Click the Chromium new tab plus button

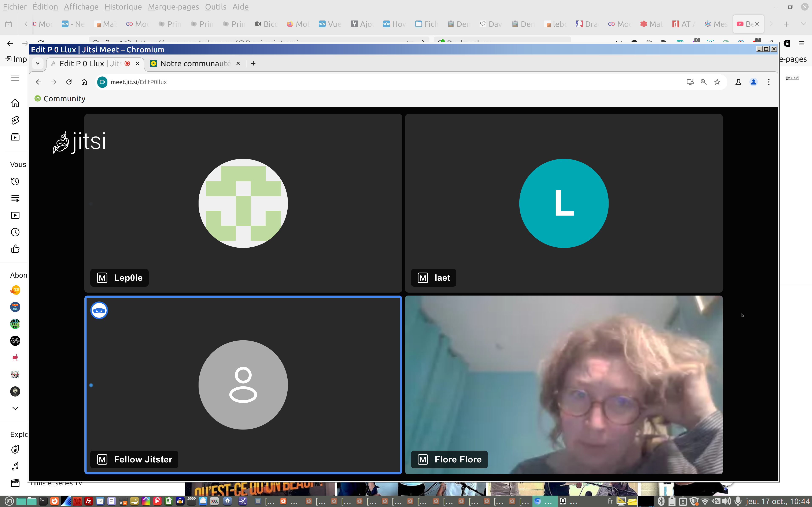(253, 63)
